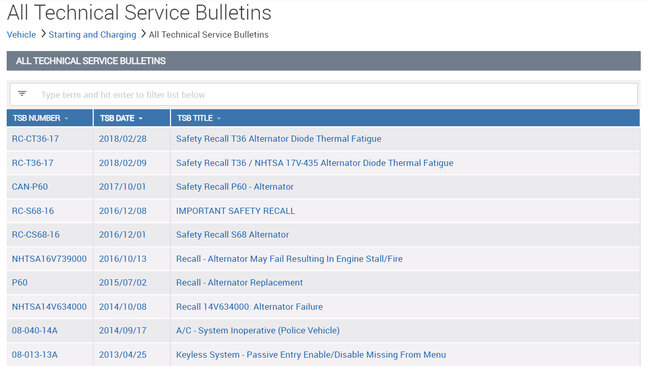The width and height of the screenshot is (650, 369).
Task: Click the current breadcrumb All Technical Service Bulletins
Action: (209, 34)
